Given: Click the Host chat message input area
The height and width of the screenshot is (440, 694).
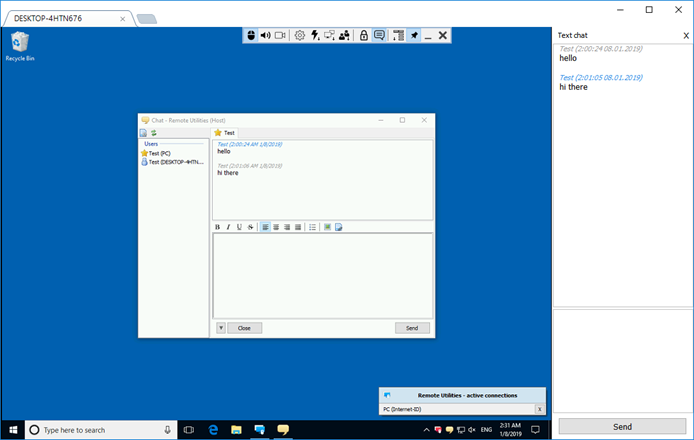Looking at the screenshot, I should (x=322, y=275).
